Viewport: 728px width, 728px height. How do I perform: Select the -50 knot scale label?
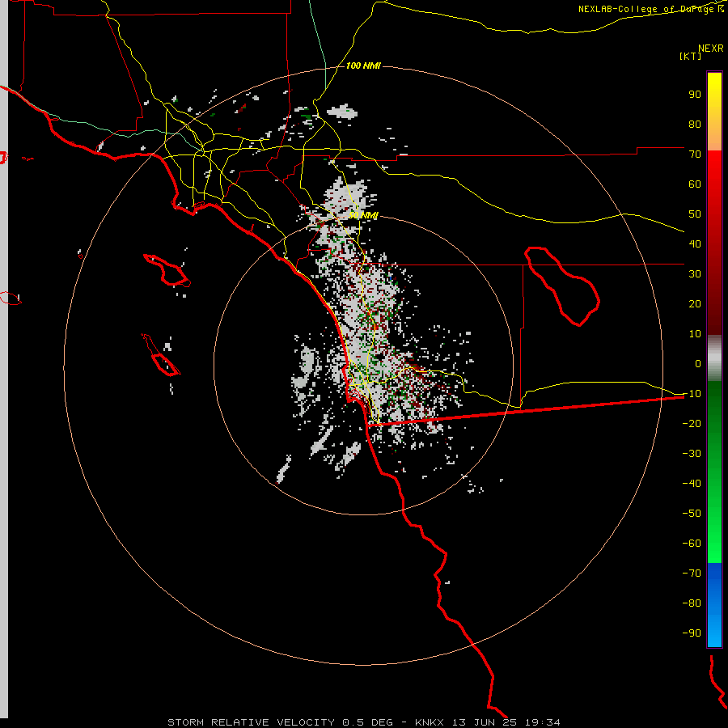click(x=692, y=514)
